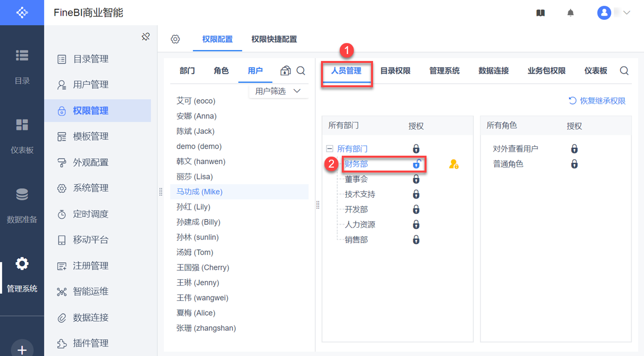
Task: Open the 用户筛选 dropdown
Action: [278, 91]
